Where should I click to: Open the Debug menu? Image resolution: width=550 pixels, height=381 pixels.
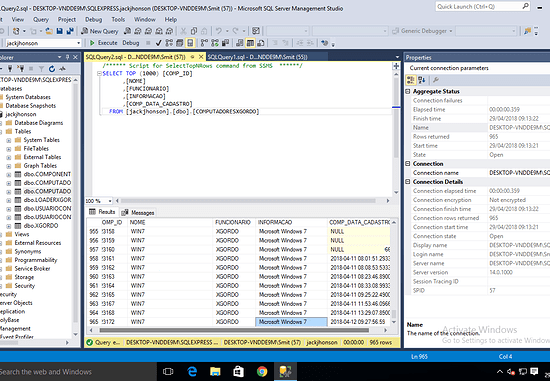(93, 20)
